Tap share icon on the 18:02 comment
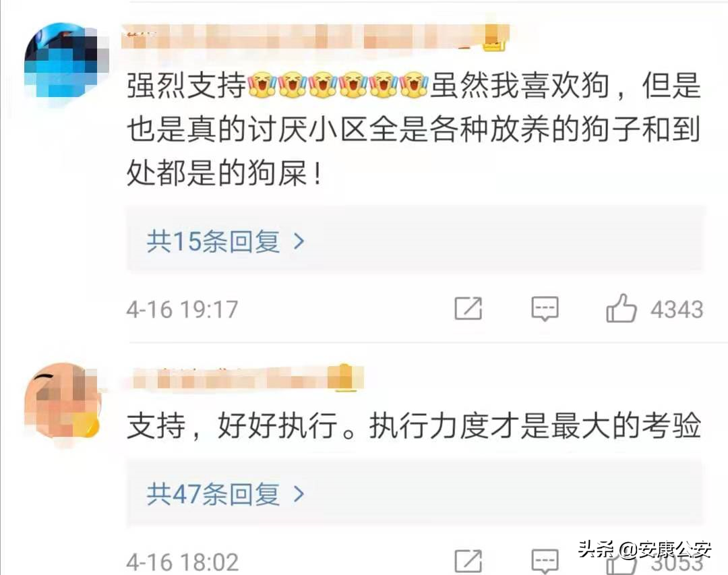The width and height of the screenshot is (728, 575). (468, 561)
